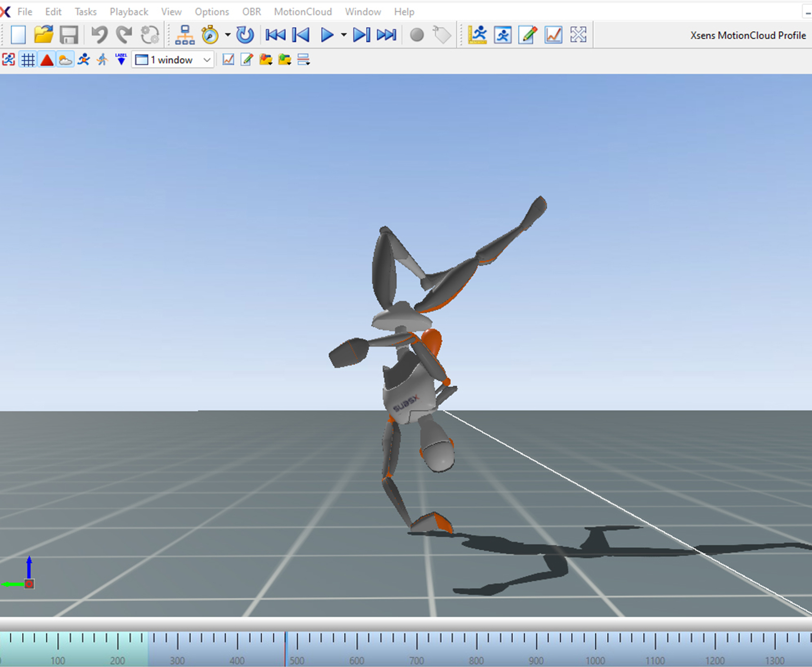The image size is (812, 667).
Task: Toggle loop playback with circular arrow
Action: [245, 35]
